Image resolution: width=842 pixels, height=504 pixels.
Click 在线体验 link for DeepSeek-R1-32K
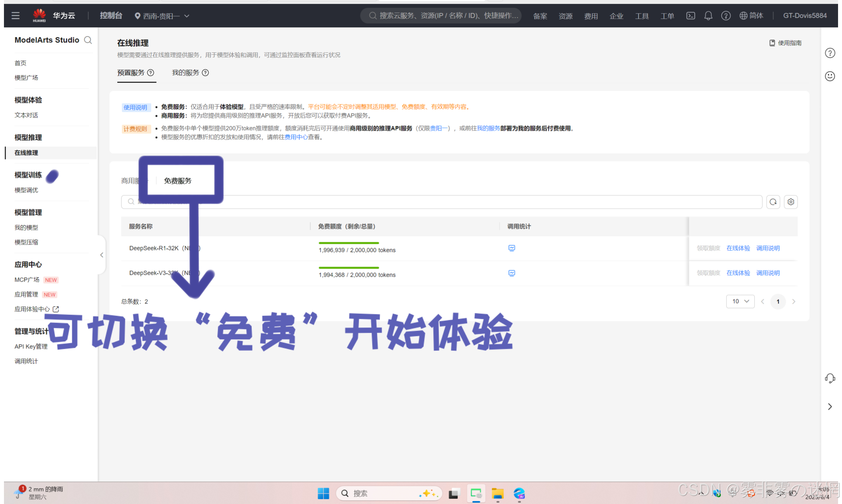738,248
